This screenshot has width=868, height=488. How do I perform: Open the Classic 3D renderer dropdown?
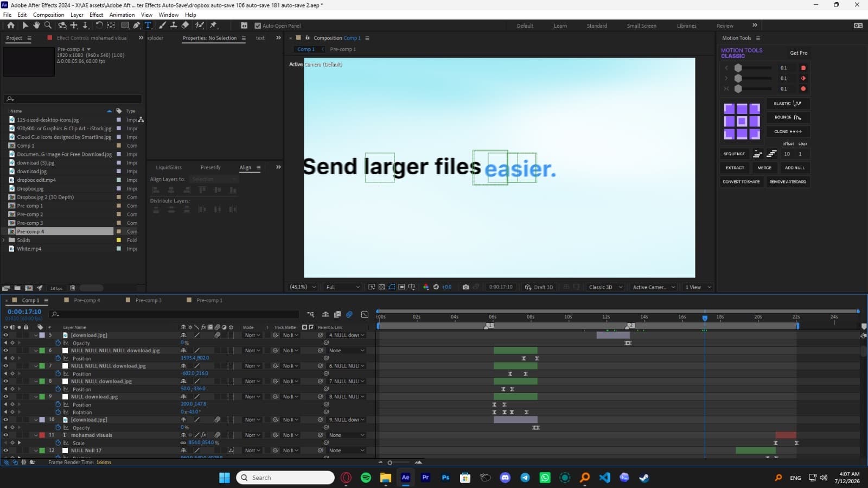pos(605,287)
